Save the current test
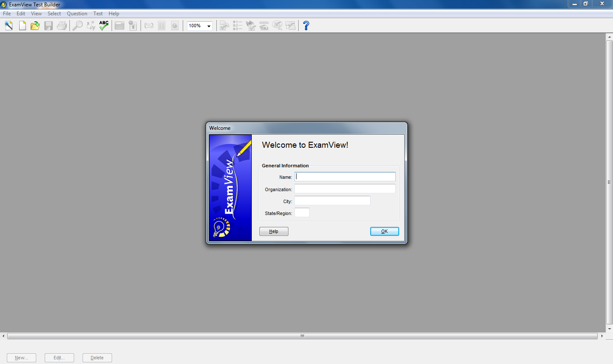The image size is (613, 364). (x=48, y=26)
